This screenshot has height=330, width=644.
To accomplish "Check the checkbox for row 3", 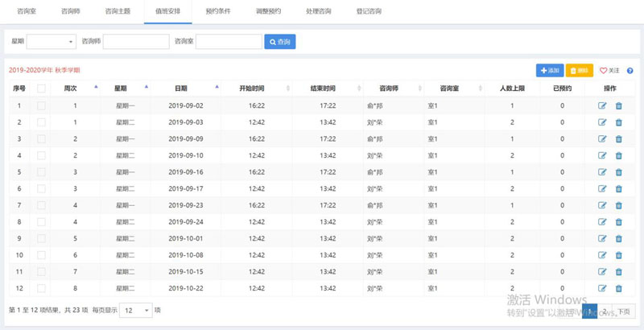I will point(41,138).
